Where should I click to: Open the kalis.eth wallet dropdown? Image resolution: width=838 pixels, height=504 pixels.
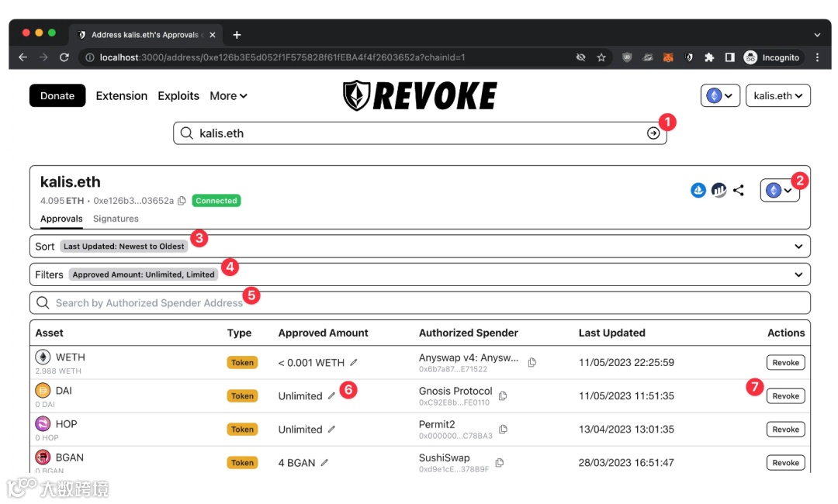[x=777, y=95]
